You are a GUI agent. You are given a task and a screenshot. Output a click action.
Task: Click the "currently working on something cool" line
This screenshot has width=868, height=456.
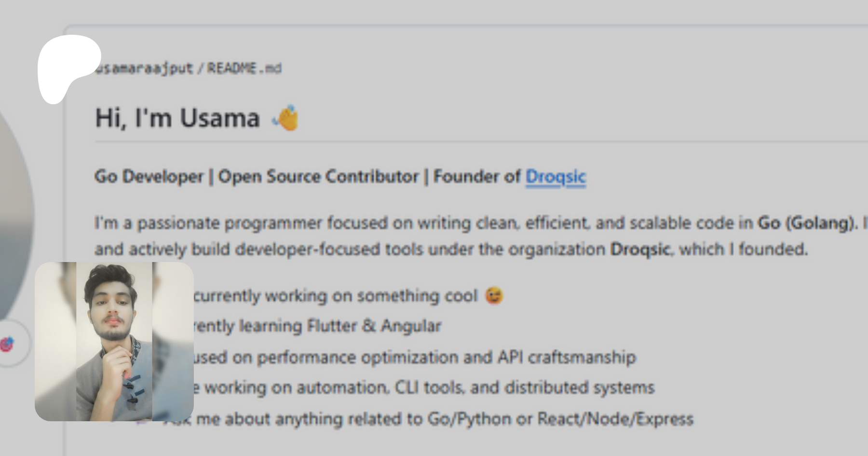click(x=335, y=296)
